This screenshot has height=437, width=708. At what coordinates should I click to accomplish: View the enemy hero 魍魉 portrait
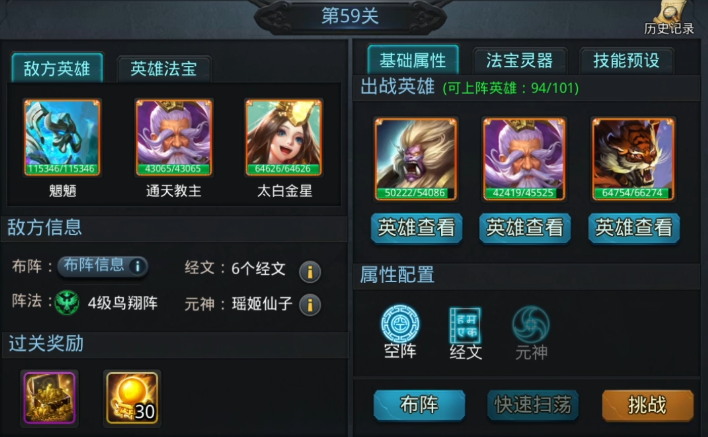click(62, 137)
